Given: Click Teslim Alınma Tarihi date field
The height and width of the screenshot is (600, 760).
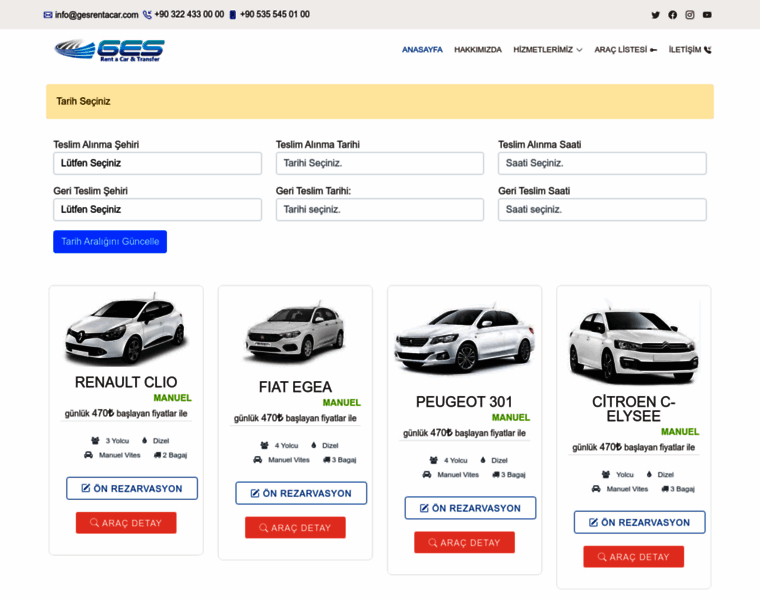Looking at the screenshot, I should (x=380, y=163).
